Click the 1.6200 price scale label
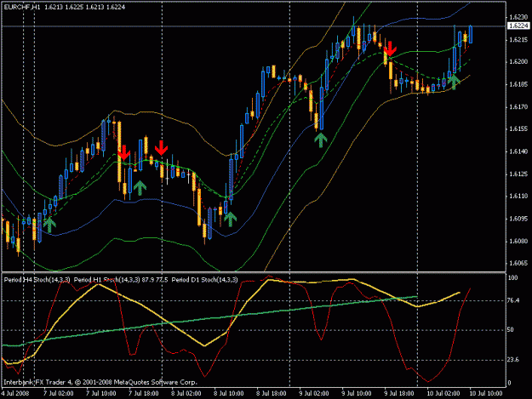 click(x=518, y=62)
